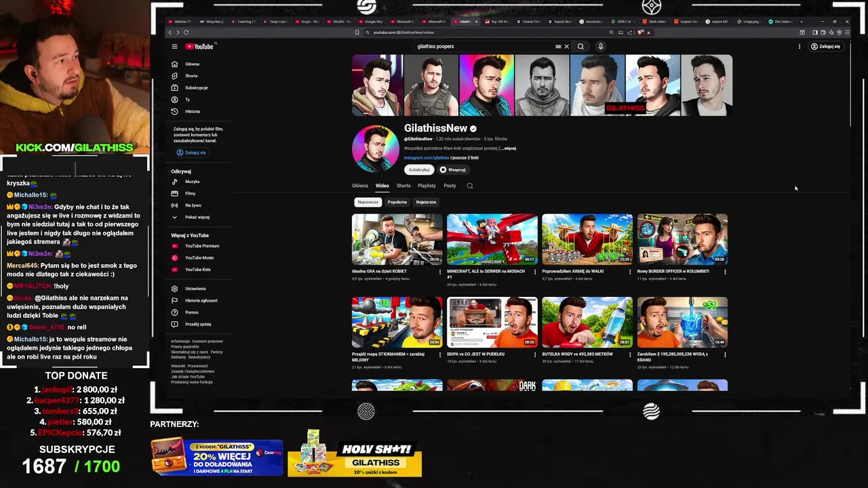Switch to the channel Główna tab

point(360,186)
